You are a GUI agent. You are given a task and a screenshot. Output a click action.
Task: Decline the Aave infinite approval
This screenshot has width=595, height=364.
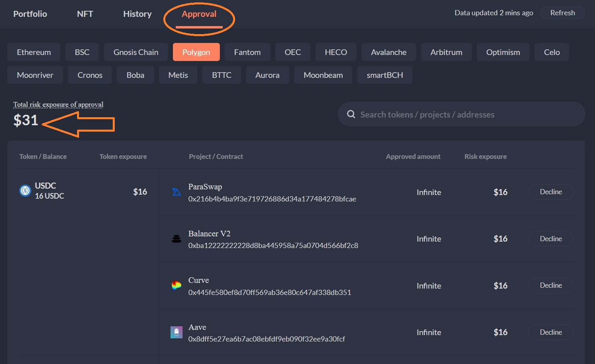[x=550, y=332]
